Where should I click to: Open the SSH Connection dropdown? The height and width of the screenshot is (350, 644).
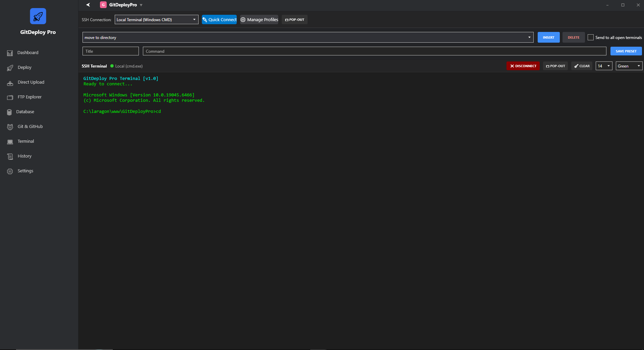pos(156,19)
